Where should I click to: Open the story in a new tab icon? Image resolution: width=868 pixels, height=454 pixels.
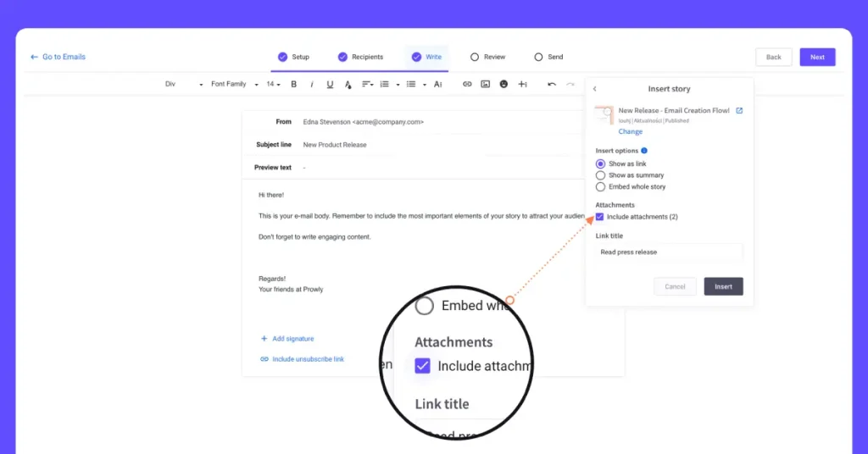pyautogui.click(x=739, y=111)
